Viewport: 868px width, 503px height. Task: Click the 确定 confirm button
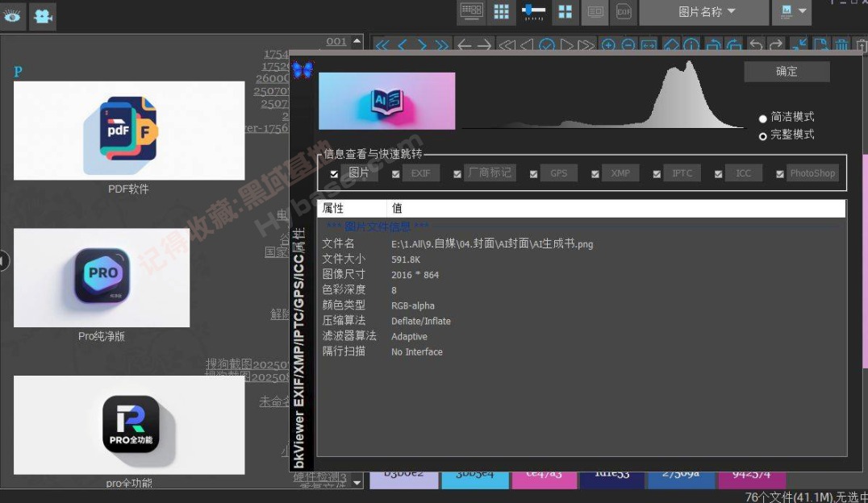[x=786, y=71]
